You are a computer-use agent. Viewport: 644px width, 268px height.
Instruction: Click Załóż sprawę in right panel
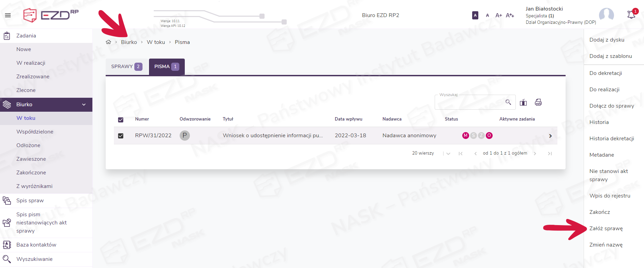click(606, 228)
